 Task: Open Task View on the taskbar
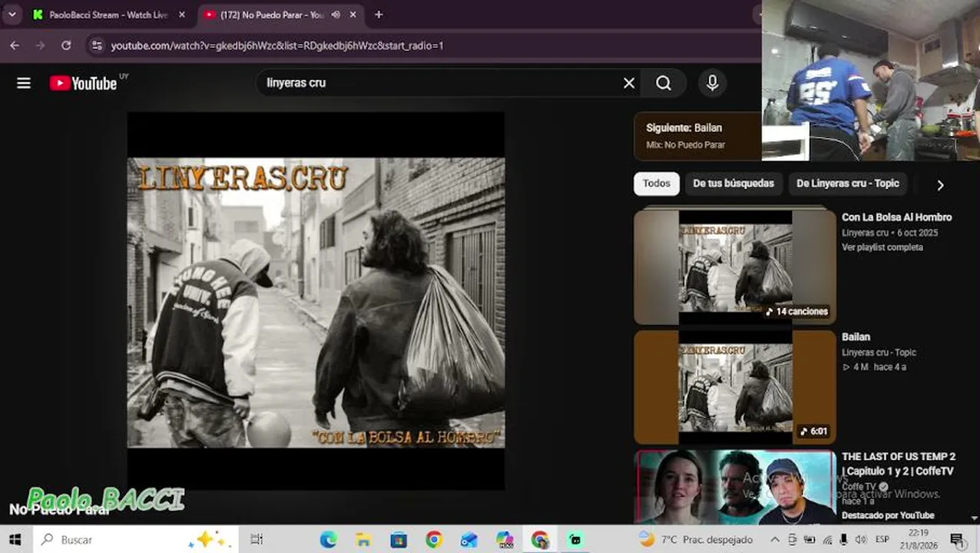coord(257,539)
